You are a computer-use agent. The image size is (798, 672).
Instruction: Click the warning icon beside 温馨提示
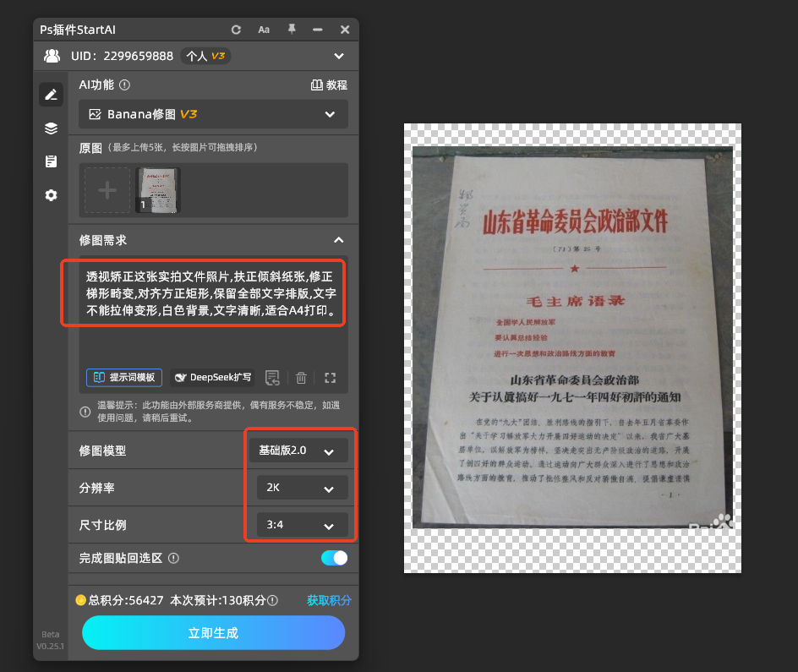[85, 412]
